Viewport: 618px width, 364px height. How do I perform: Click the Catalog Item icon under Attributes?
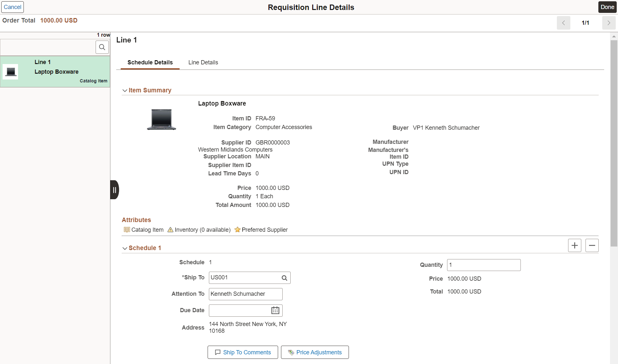[x=127, y=229]
